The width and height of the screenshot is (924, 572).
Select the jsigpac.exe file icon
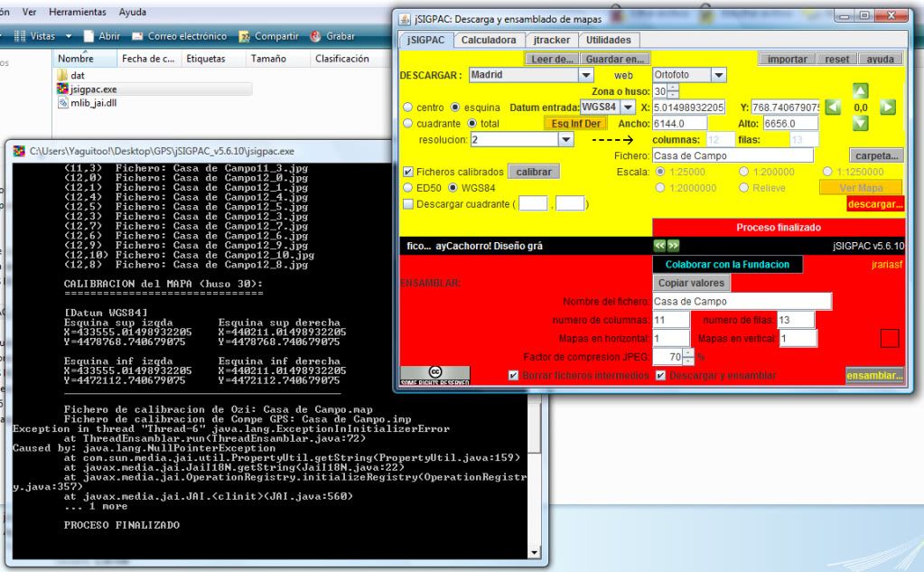coord(62,89)
